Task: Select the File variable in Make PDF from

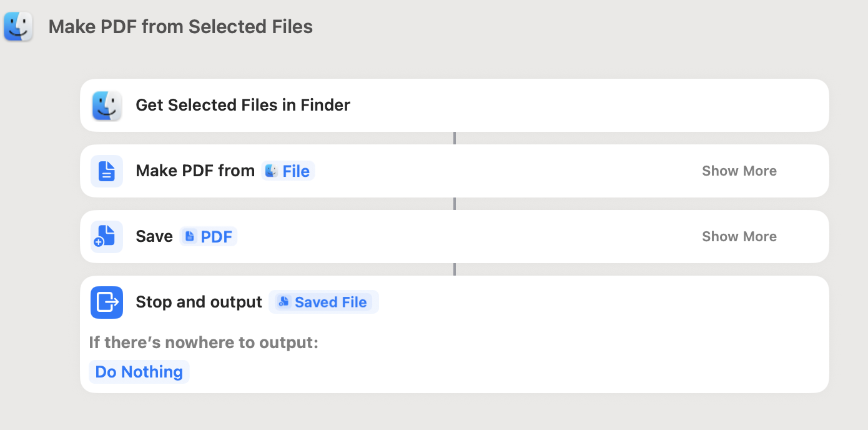Action: click(x=288, y=171)
